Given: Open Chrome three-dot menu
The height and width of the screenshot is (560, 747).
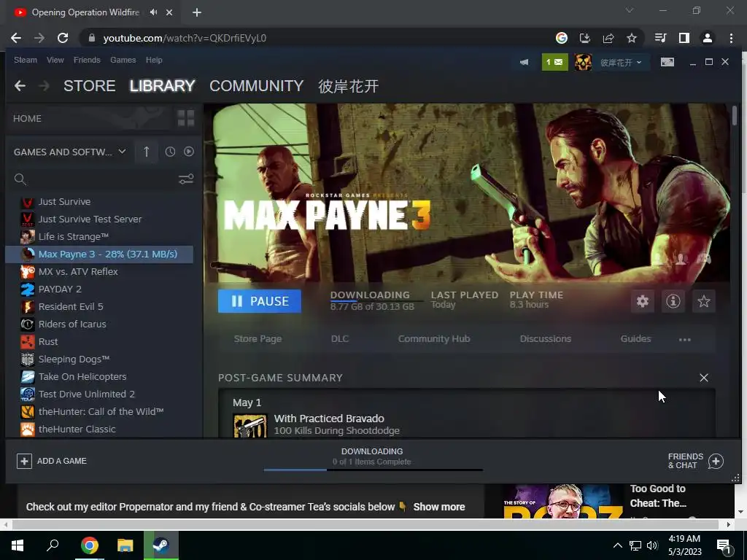Looking at the screenshot, I should (731, 38).
